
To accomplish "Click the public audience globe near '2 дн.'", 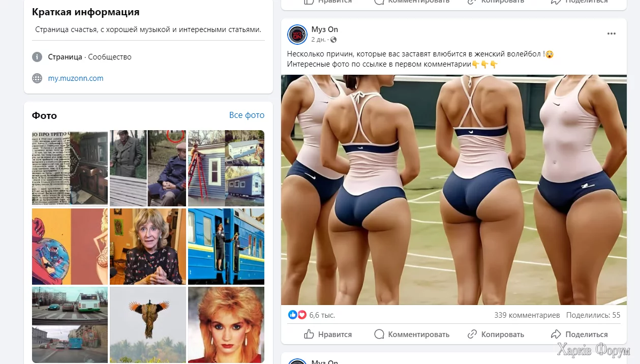I will click(x=333, y=40).
